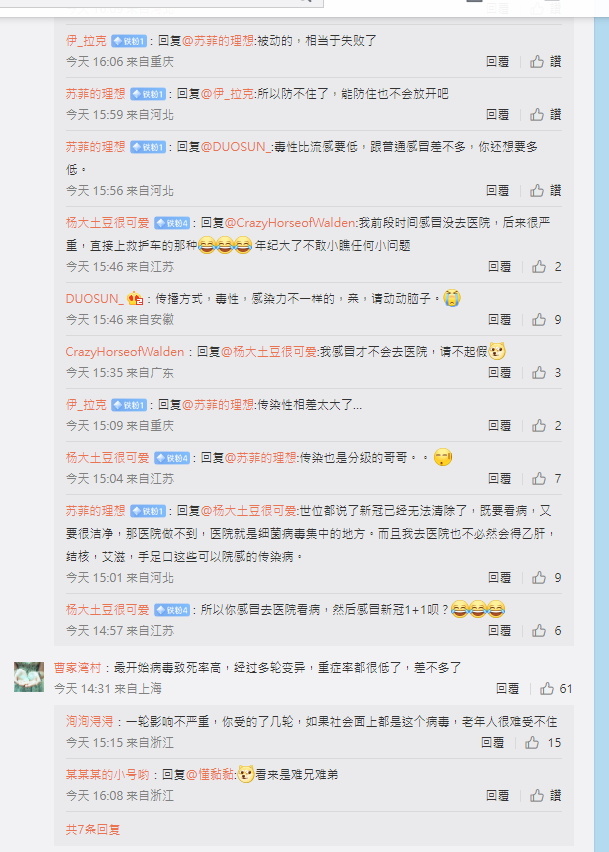Visit 洵洵浔浔's user profile
Image resolution: width=609 pixels, height=852 pixels.
pyautogui.click(x=90, y=721)
